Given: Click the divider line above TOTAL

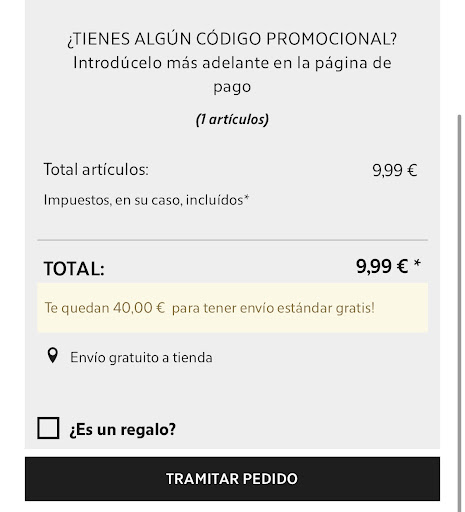Looking at the screenshot, I should pyautogui.click(x=233, y=240).
